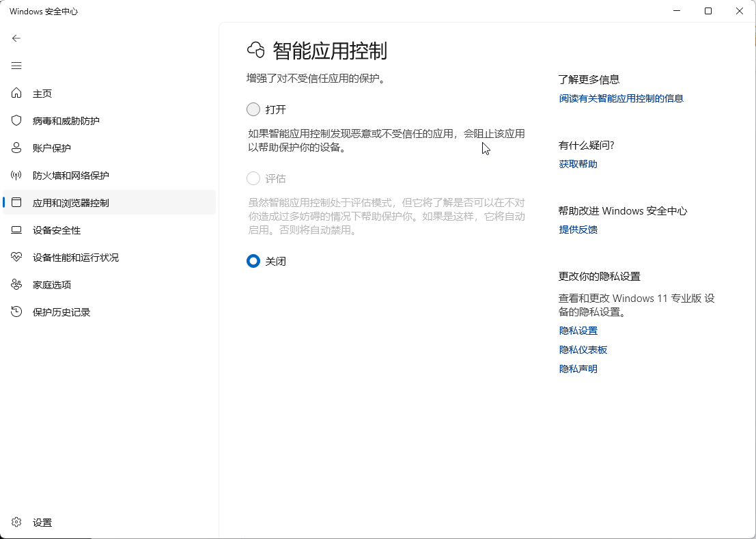This screenshot has height=539, width=756.
Task: Select the 关闭 radio button
Action: [x=253, y=262]
